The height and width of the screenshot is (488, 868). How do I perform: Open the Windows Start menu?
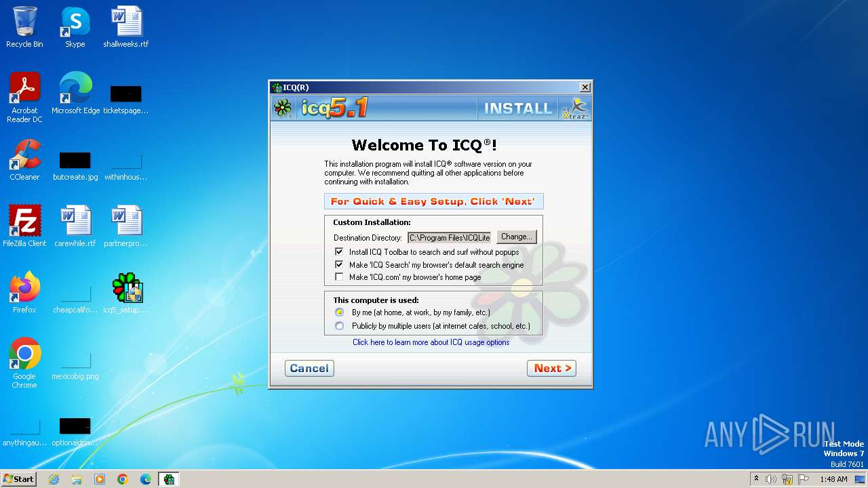[19, 479]
